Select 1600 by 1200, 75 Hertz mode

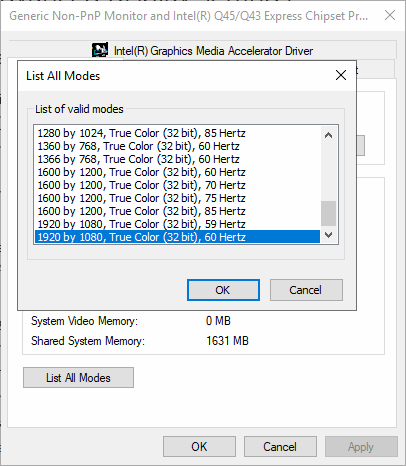coord(177,198)
